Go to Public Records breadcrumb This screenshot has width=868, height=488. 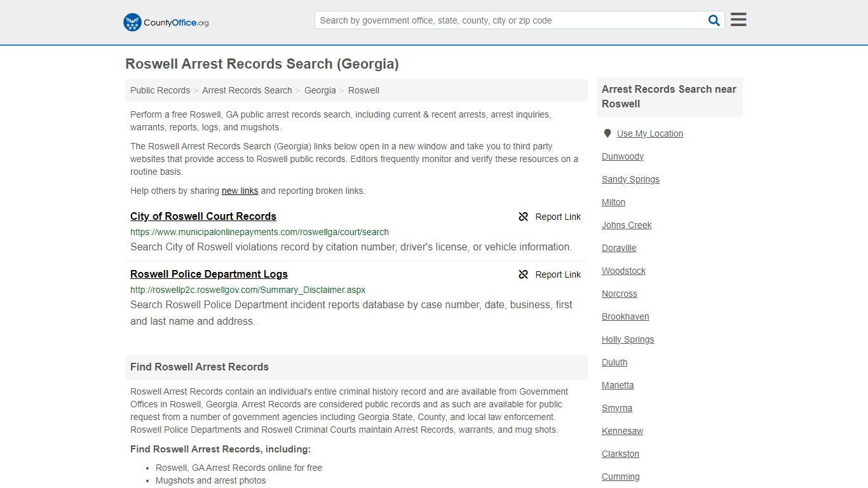coord(160,90)
